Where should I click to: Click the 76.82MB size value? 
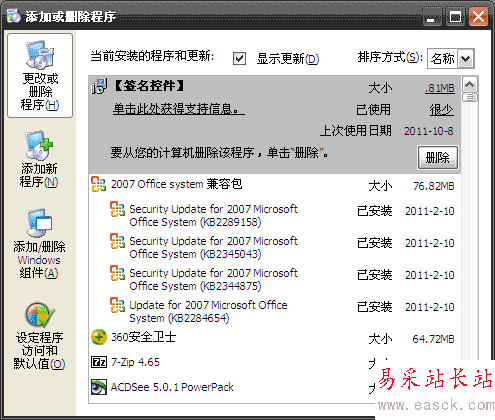point(433,186)
